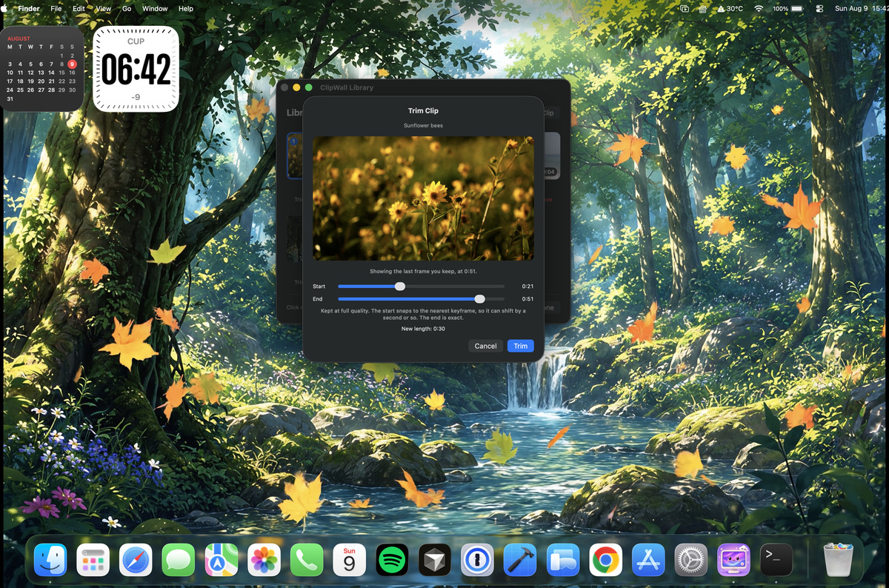Click the CUP clock widget
This screenshot has width=889, height=588.
(x=136, y=69)
